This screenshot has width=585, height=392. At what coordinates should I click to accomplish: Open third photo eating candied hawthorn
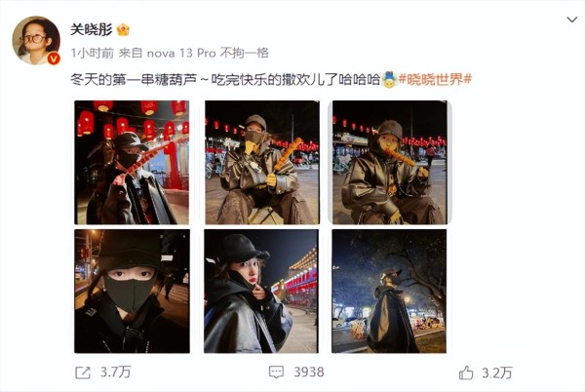pyautogui.click(x=389, y=162)
